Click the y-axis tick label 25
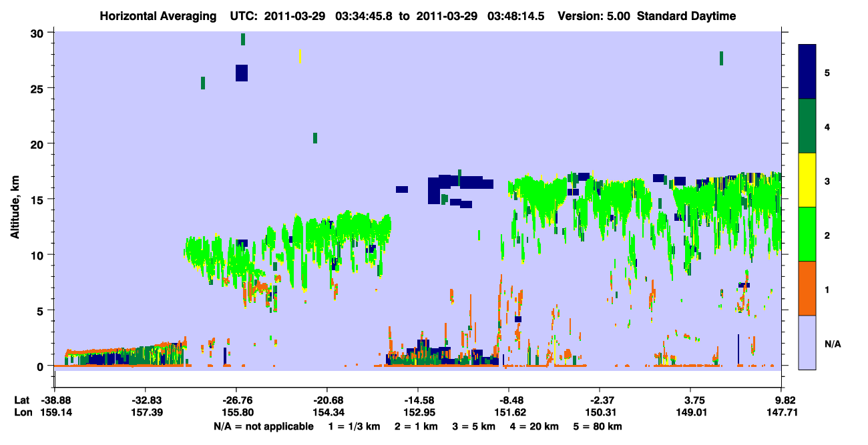The height and width of the screenshot is (445, 868). 39,88
